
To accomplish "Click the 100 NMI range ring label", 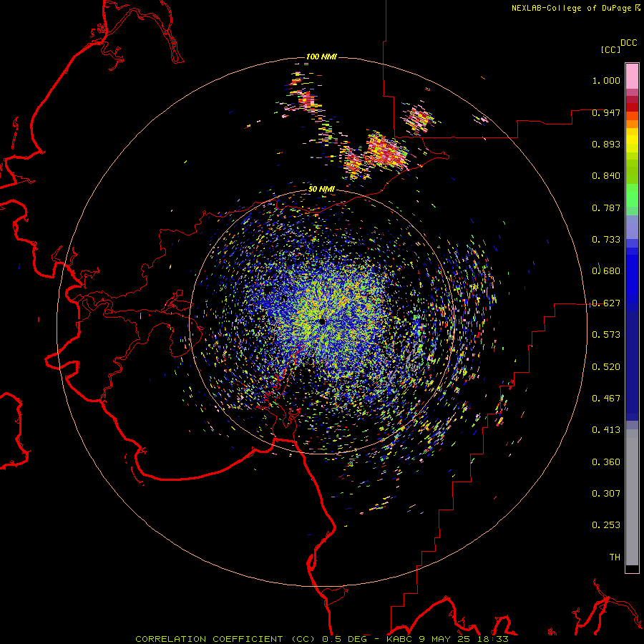I will 321,57.
